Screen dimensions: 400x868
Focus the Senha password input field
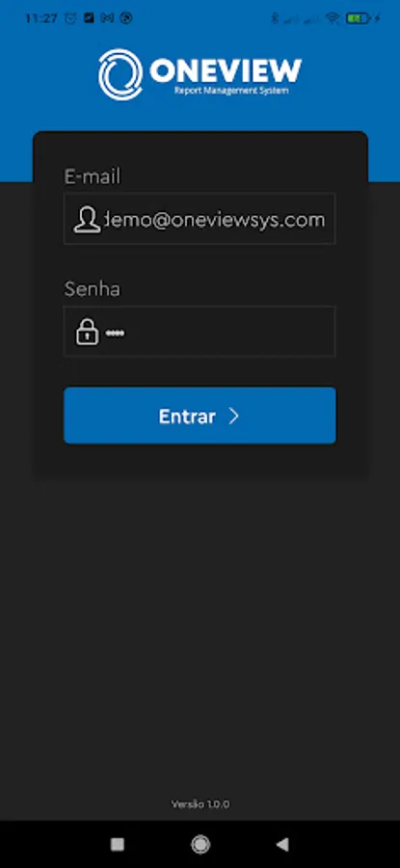[200, 331]
